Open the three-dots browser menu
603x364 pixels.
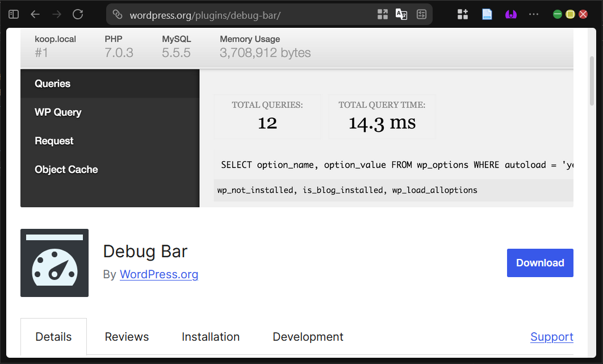pyautogui.click(x=534, y=15)
